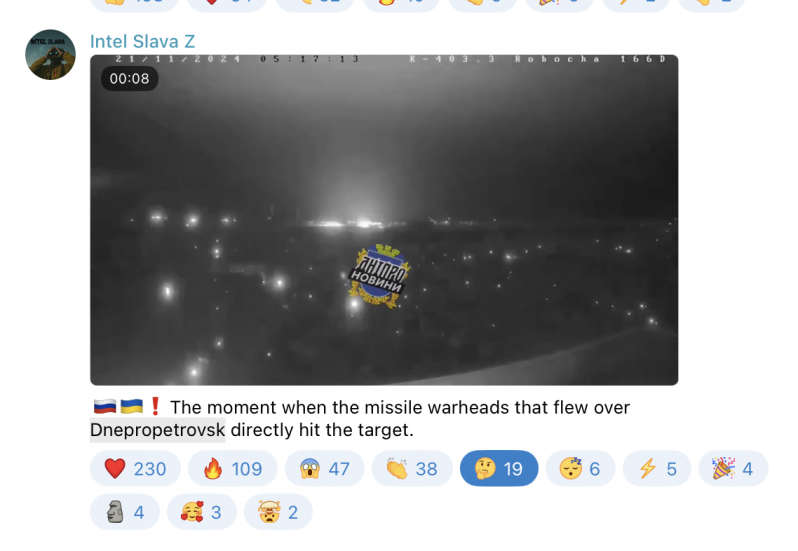Viewport: 798px width, 551px height.
Task: Add the fire reaction showing 109
Action: pyautogui.click(x=233, y=468)
